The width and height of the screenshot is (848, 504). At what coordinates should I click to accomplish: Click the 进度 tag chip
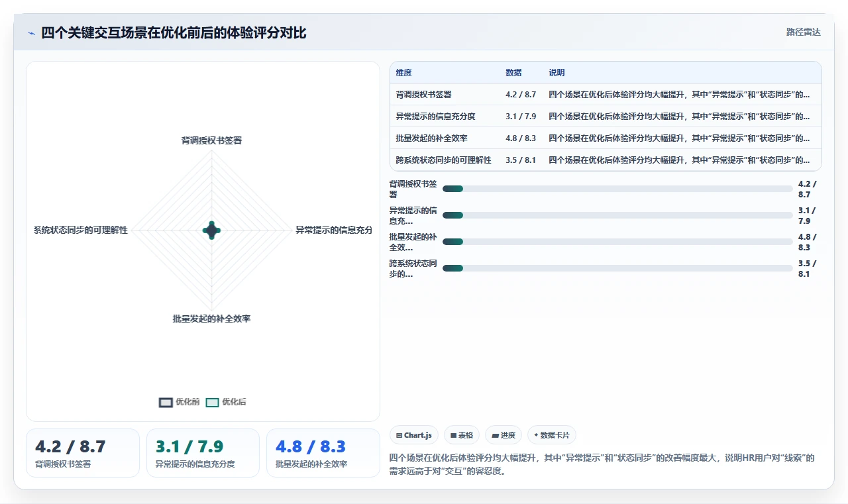[x=503, y=435]
